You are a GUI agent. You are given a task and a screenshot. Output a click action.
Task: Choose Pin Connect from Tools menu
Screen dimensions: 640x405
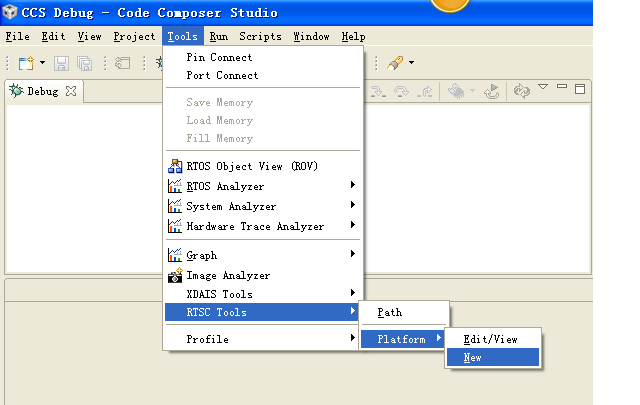click(263, 57)
